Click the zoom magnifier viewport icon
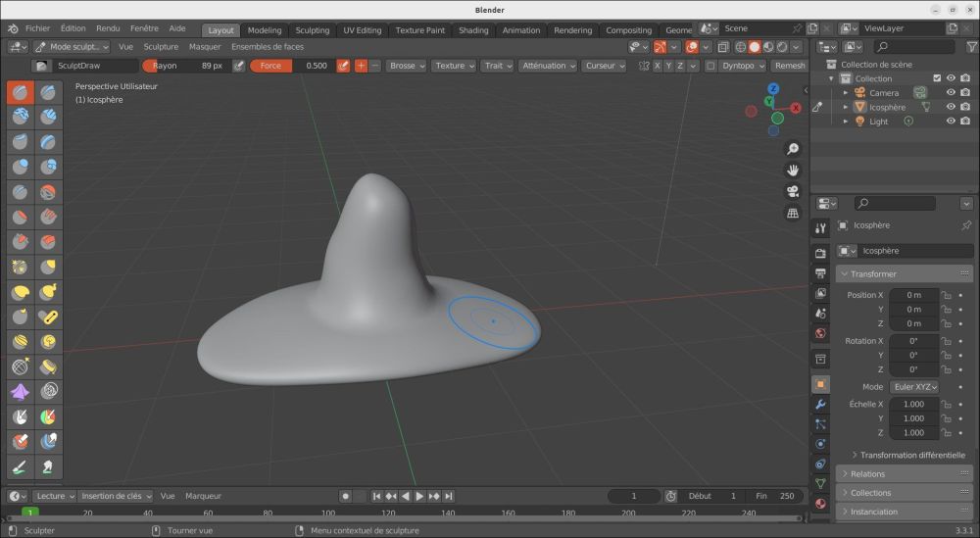 793,149
